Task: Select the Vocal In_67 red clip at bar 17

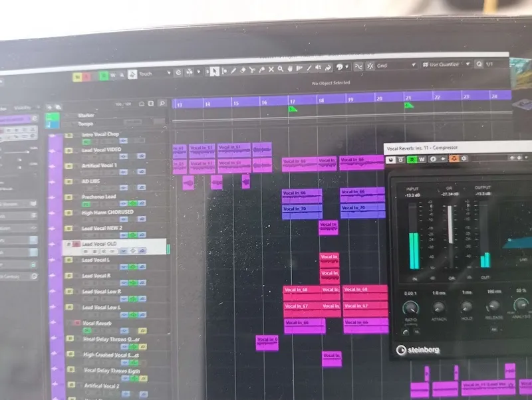Action: tap(303, 309)
